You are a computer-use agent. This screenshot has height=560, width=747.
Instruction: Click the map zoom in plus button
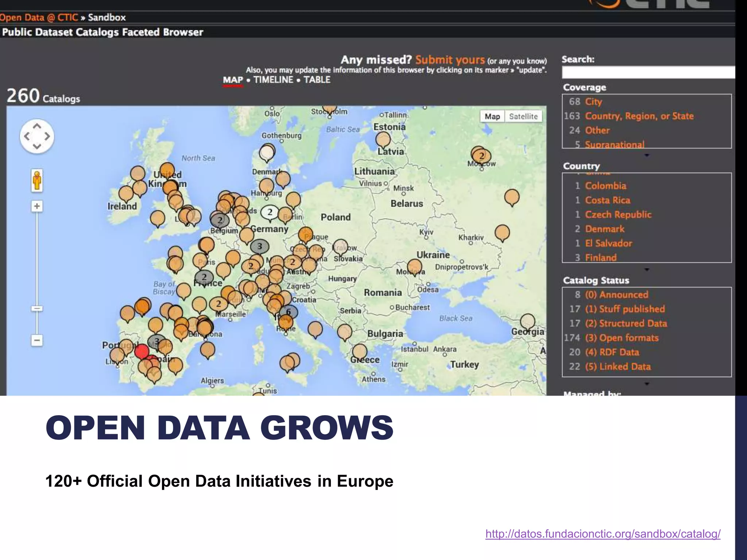pos(37,206)
